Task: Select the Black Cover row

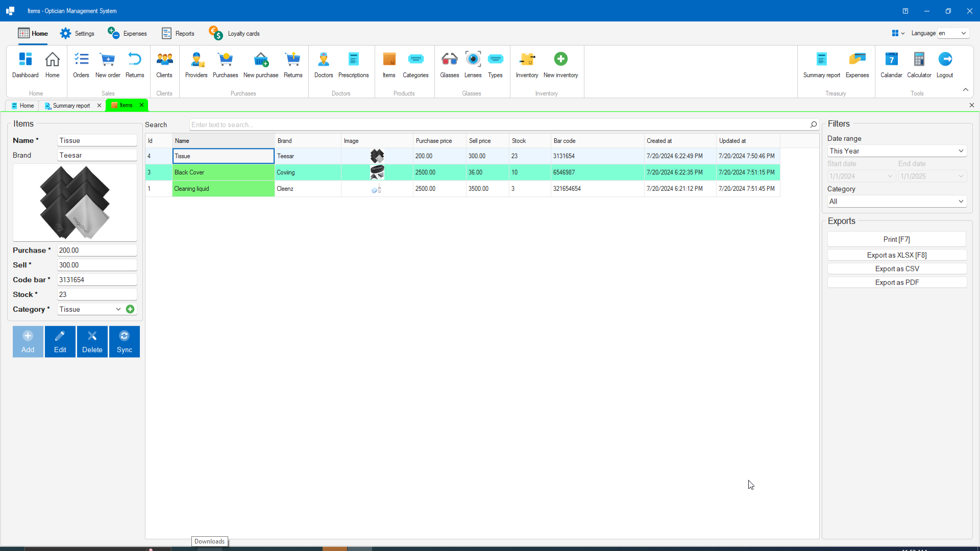Action: (x=223, y=172)
